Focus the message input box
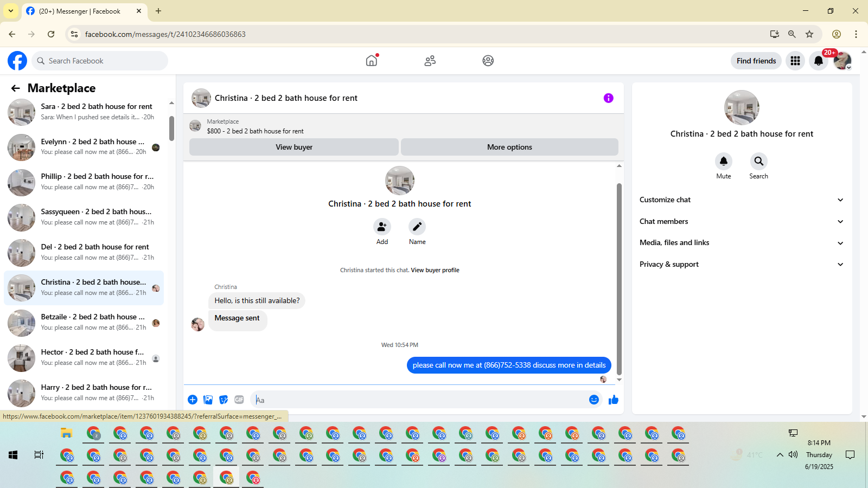 [420, 400]
